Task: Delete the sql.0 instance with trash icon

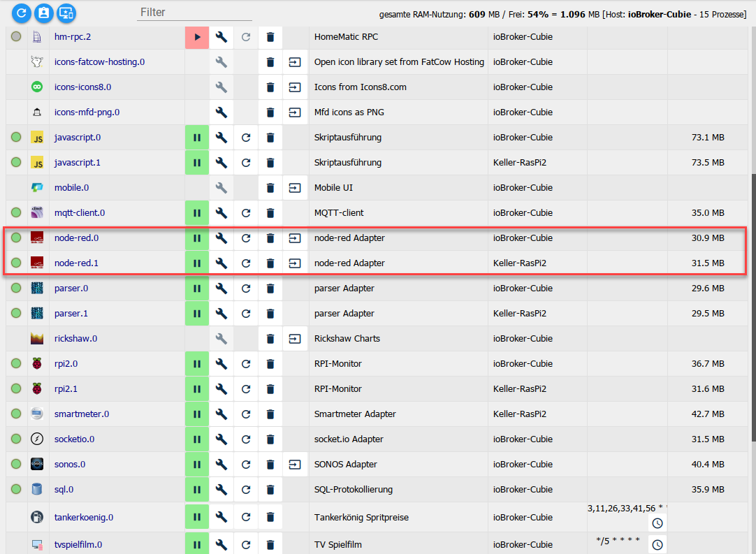Action: [x=270, y=490]
